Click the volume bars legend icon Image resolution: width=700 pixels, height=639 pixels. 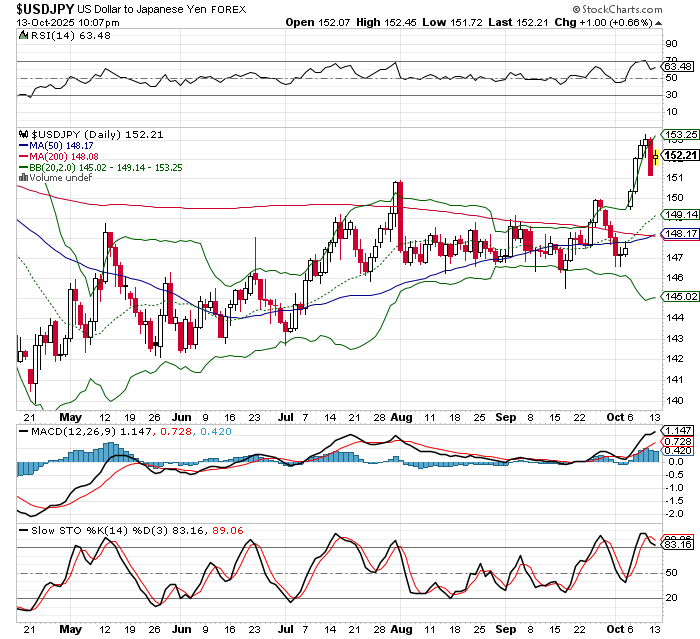coord(24,178)
